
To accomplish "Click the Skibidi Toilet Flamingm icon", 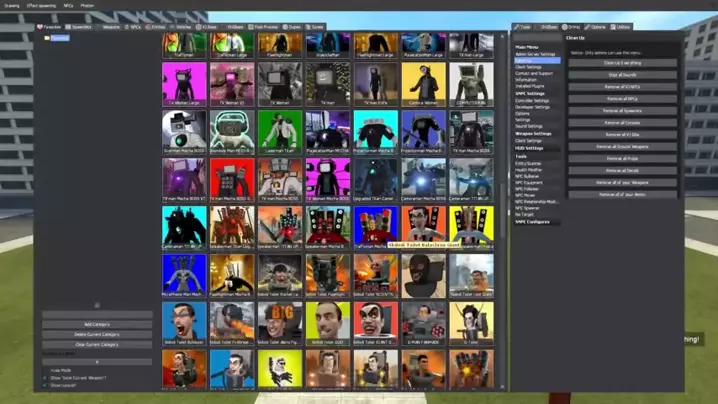I will point(327,274).
